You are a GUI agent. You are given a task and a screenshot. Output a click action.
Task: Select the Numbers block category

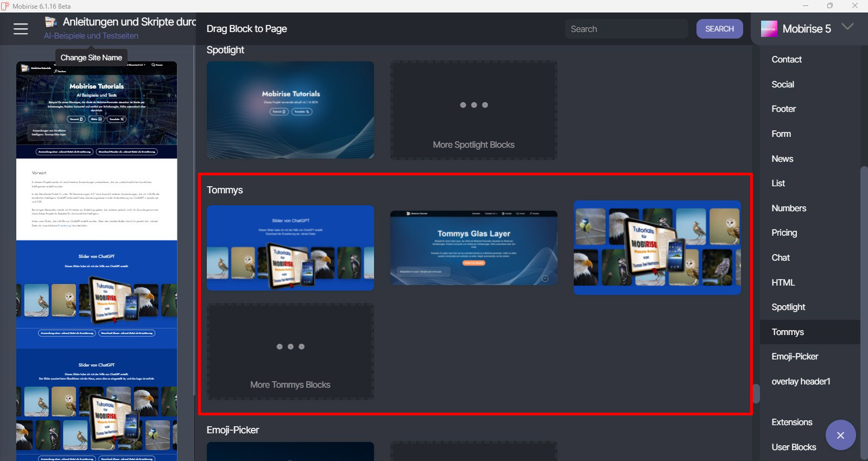point(789,208)
